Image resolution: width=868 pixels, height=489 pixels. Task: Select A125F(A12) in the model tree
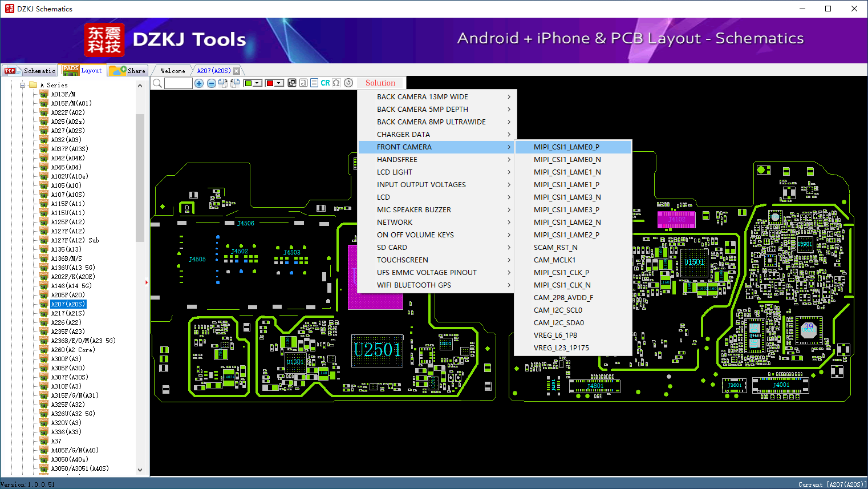68,222
